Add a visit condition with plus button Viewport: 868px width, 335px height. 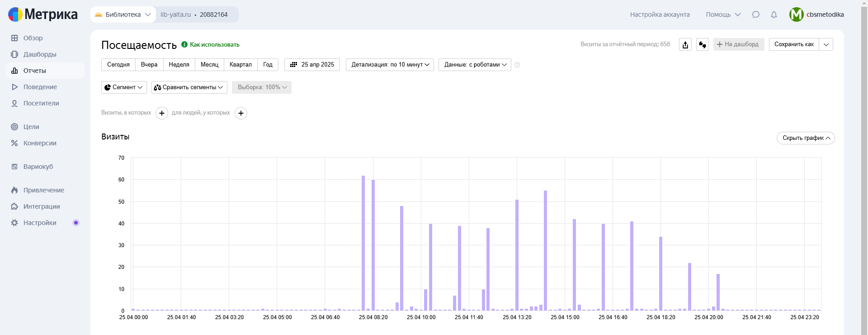point(162,113)
